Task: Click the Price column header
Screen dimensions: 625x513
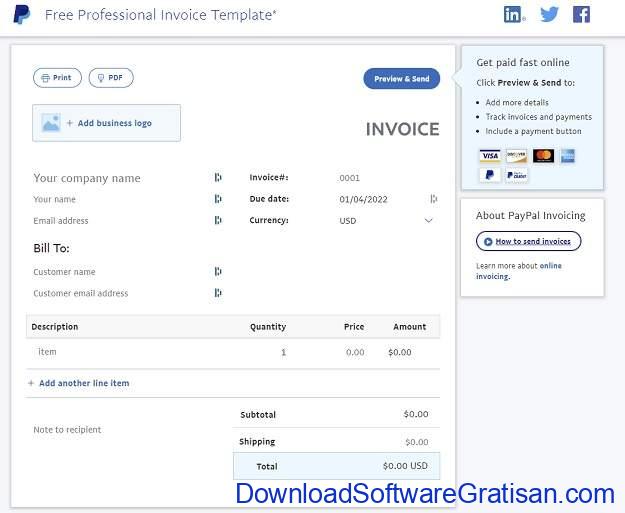Action: point(354,326)
